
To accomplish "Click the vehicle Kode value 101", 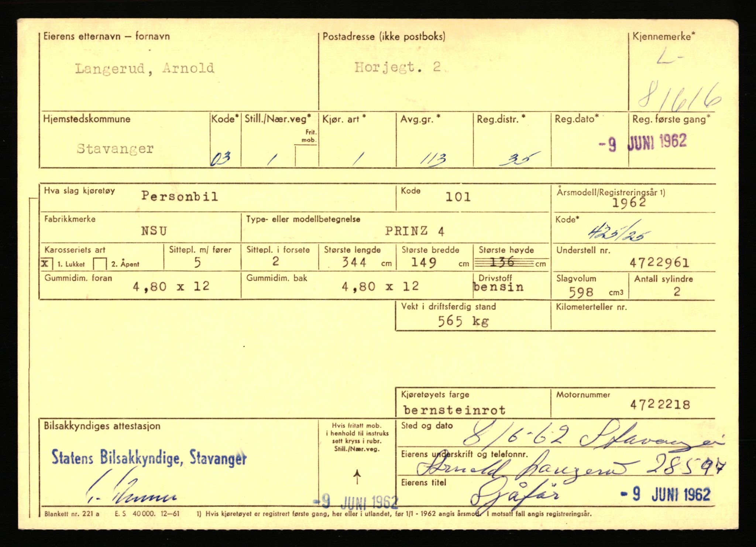I will pos(458,197).
